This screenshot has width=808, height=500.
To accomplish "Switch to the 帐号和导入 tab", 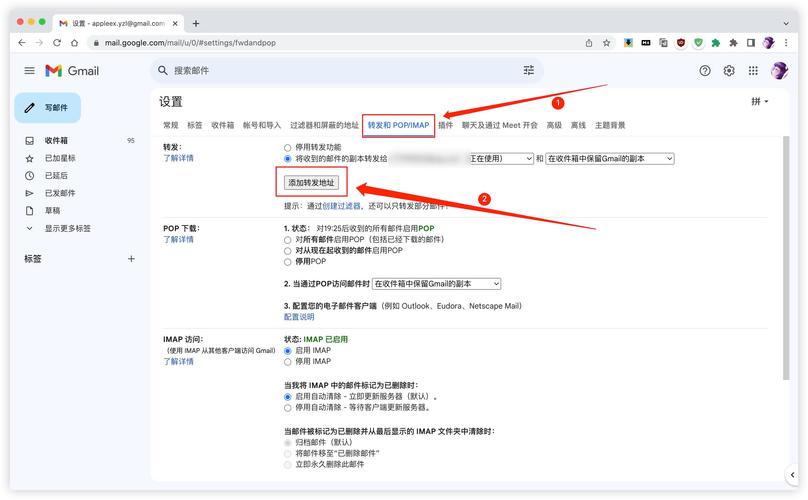I will (262, 126).
